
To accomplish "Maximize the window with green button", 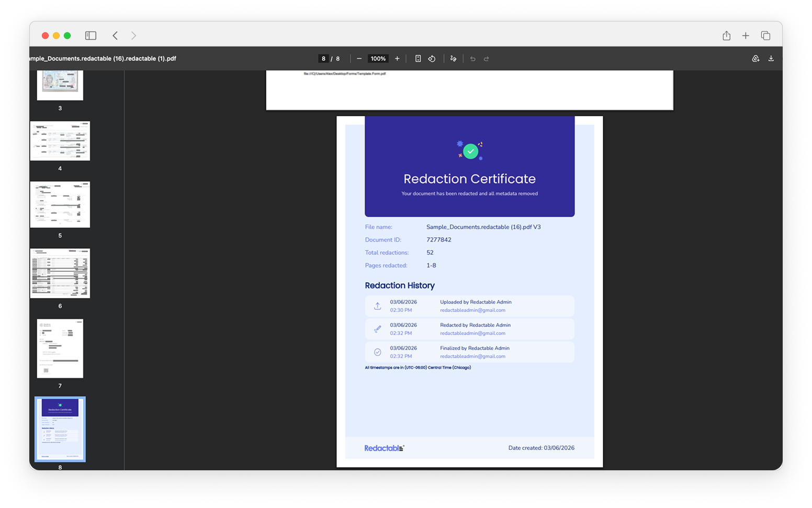I will tap(67, 36).
